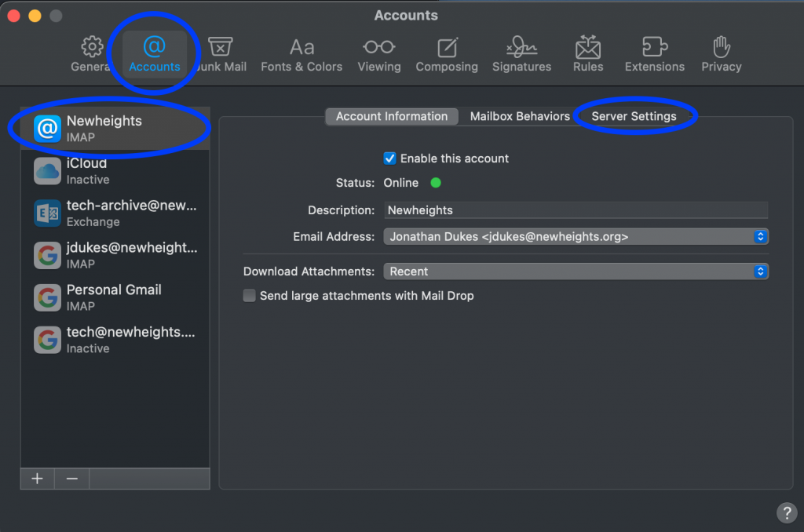This screenshot has width=804, height=532.
Task: Select the Newheights IMAP account
Action: pos(115,129)
